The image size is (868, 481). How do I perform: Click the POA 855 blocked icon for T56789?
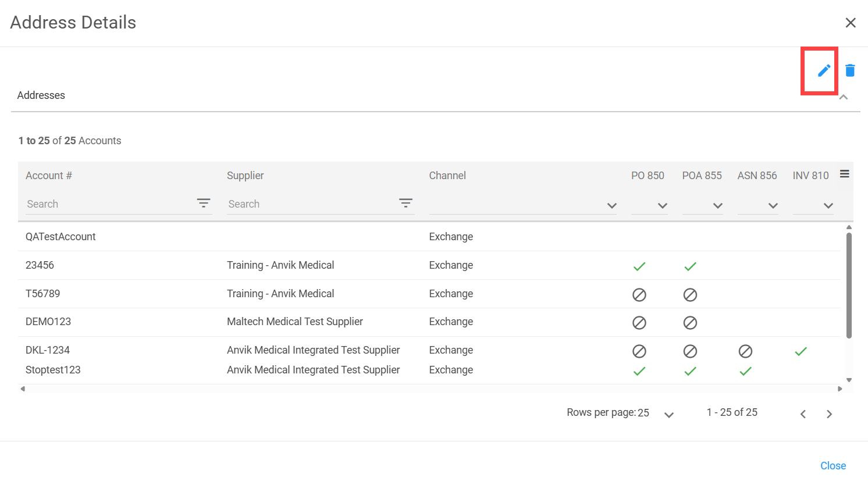(690, 295)
